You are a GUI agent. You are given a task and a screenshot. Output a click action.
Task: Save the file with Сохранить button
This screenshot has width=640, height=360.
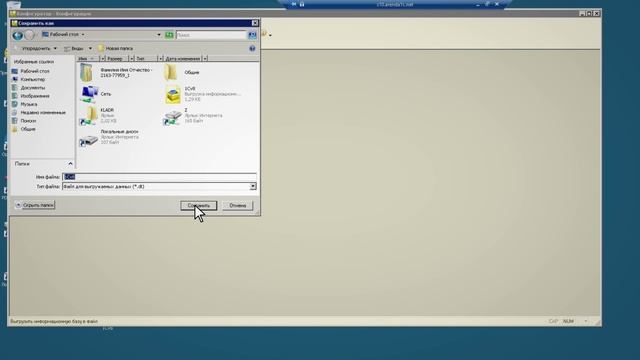[x=198, y=205]
